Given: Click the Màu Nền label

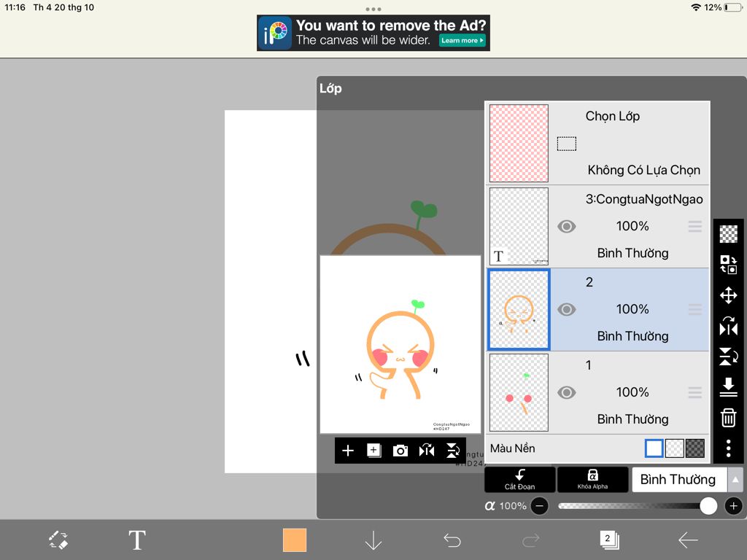Looking at the screenshot, I should [x=513, y=448].
